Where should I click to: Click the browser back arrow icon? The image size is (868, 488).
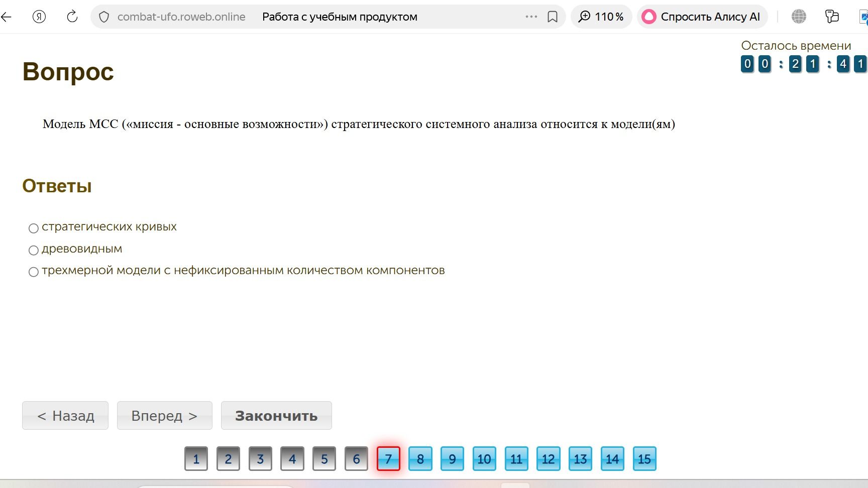pos(6,17)
